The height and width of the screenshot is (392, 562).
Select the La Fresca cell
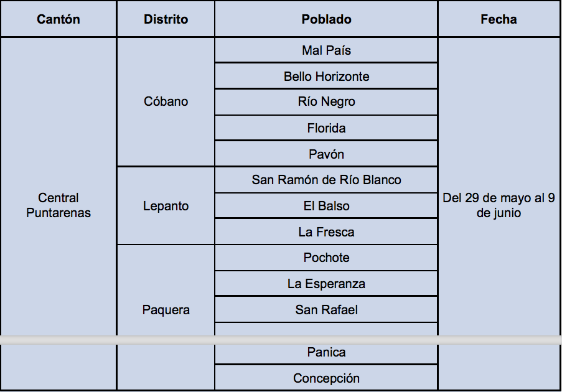tap(326, 232)
